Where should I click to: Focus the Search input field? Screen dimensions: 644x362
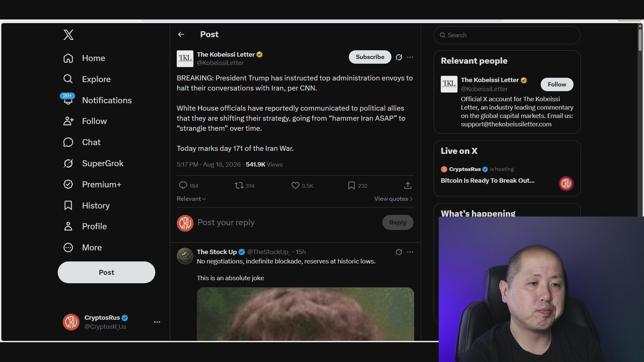tap(507, 35)
